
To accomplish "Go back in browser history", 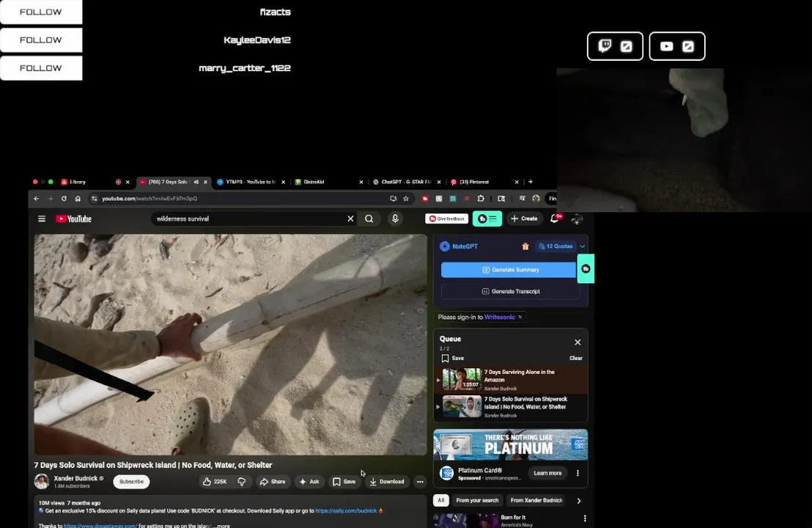I will [36, 199].
